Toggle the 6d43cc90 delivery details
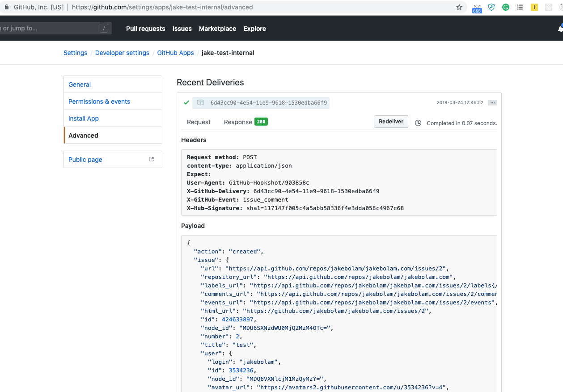 pyautogui.click(x=268, y=103)
